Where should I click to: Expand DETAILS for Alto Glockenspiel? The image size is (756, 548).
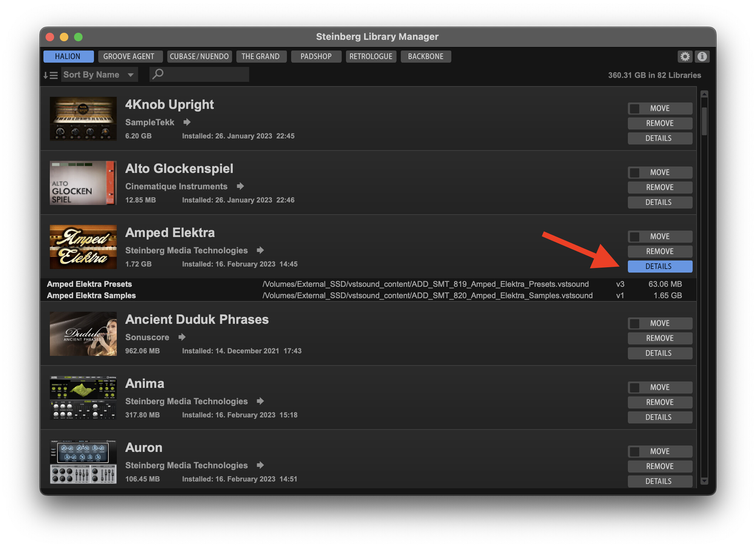point(660,202)
